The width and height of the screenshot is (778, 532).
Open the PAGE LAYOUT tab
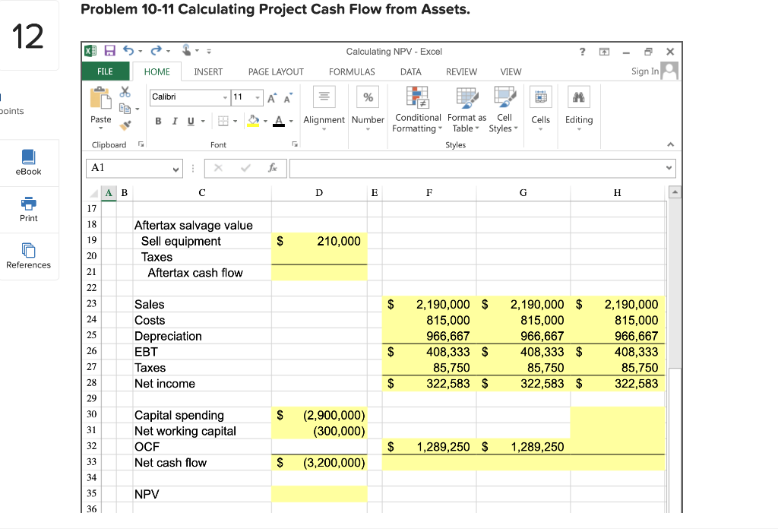(x=276, y=71)
